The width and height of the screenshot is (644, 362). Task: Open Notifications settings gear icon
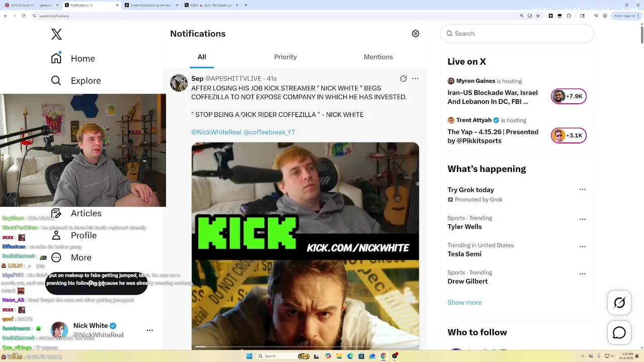pos(416,34)
